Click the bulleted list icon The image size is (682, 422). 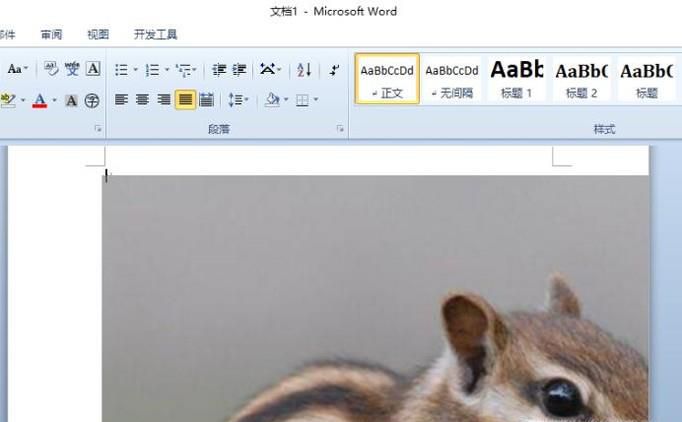point(121,70)
